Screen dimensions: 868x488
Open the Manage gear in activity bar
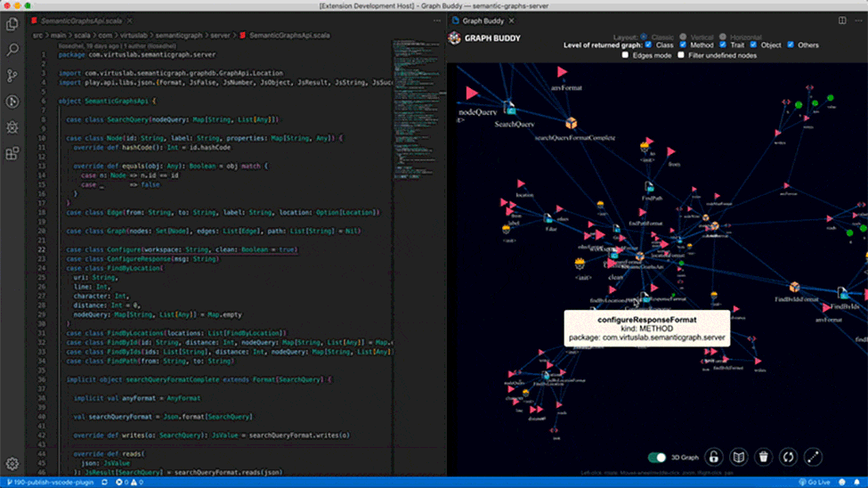(x=12, y=464)
